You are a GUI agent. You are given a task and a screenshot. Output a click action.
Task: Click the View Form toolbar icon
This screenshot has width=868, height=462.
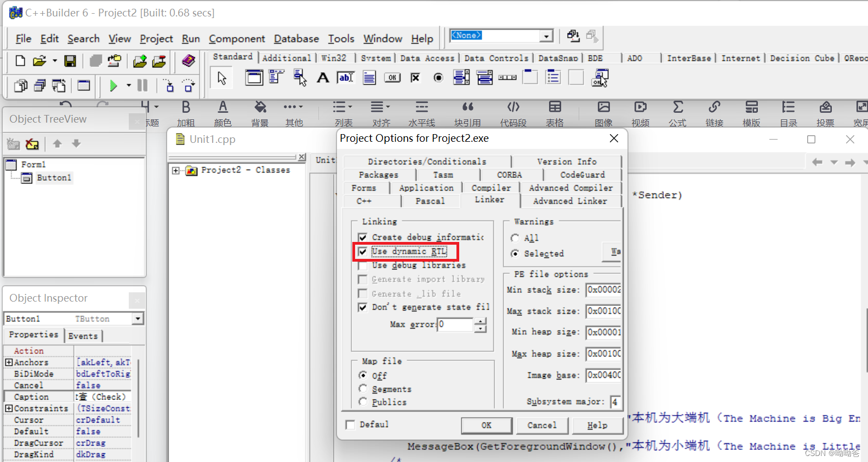(39, 85)
